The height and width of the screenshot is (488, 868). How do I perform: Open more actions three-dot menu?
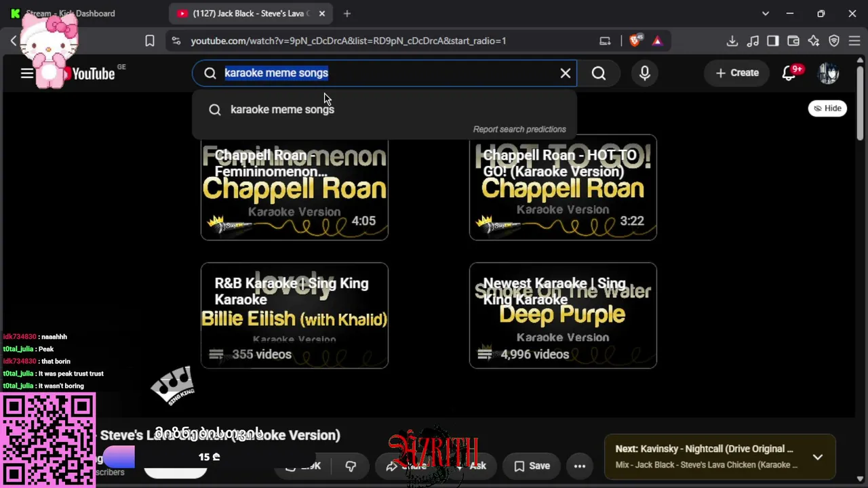580,466
